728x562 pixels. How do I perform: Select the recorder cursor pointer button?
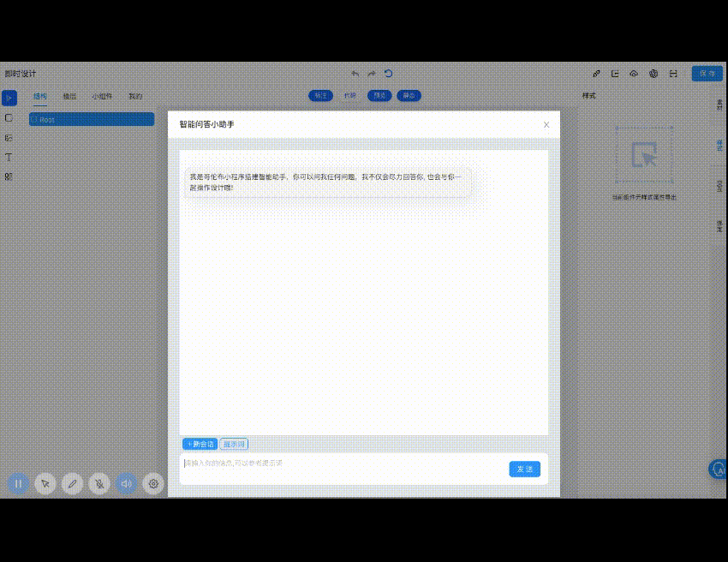[45, 483]
